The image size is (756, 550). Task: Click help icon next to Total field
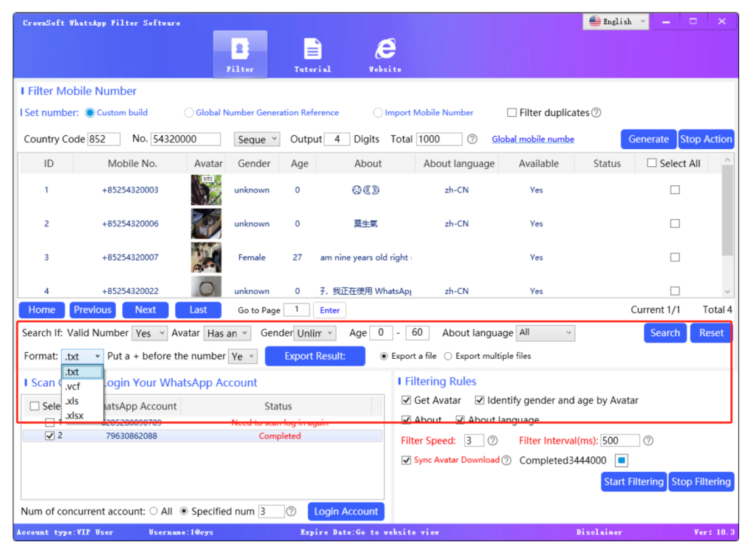click(472, 140)
